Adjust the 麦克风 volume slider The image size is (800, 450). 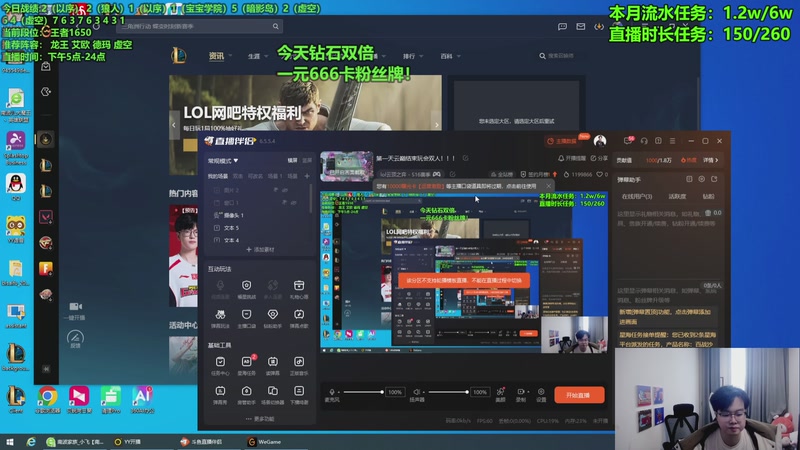click(363, 392)
